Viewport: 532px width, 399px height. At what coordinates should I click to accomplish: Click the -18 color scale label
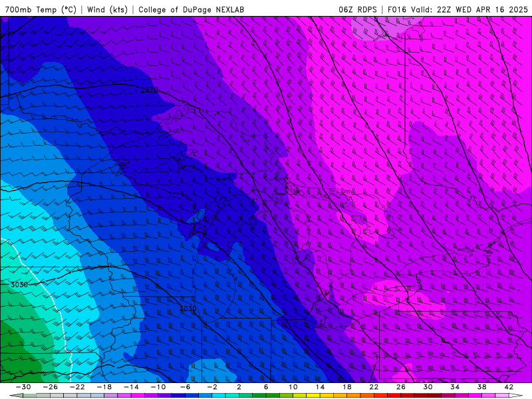104,387
